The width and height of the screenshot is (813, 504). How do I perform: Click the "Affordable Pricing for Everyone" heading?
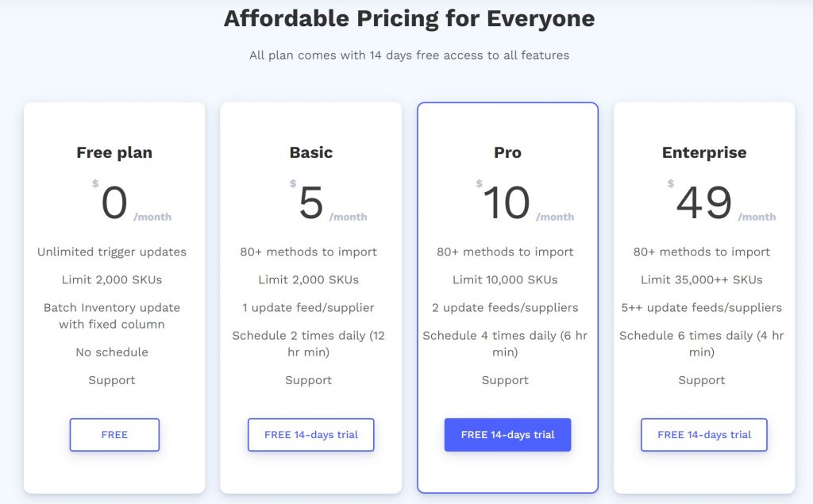(409, 18)
